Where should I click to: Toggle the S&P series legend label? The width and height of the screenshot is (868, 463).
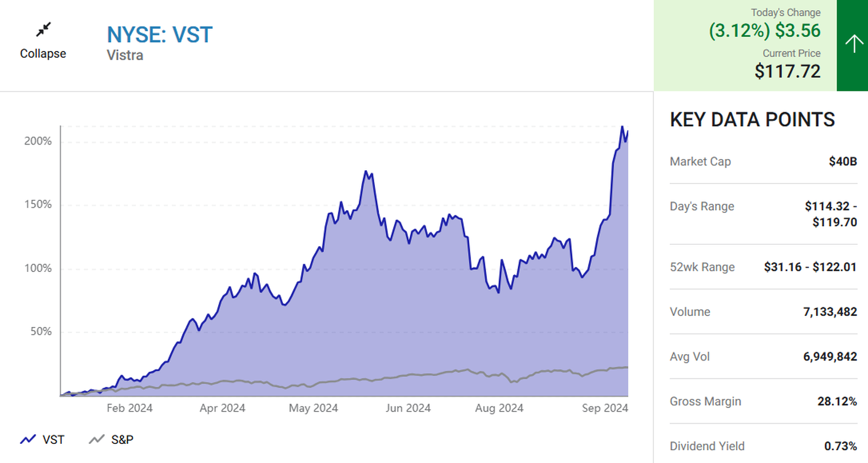122,440
